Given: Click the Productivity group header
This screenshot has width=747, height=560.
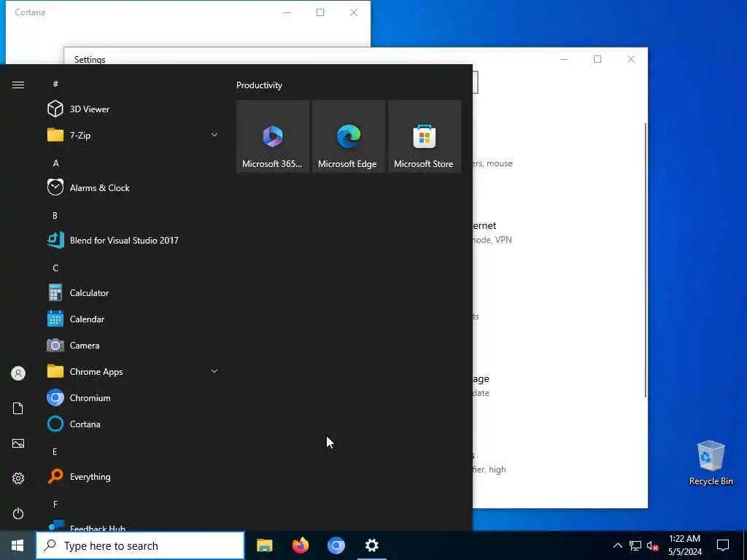Looking at the screenshot, I should tap(259, 85).
